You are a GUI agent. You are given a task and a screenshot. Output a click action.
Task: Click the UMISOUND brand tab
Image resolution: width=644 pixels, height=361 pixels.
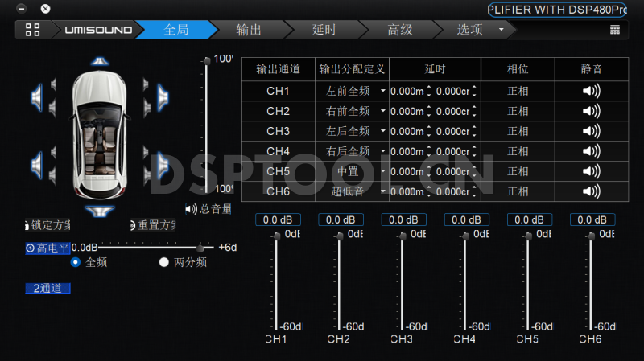click(98, 30)
